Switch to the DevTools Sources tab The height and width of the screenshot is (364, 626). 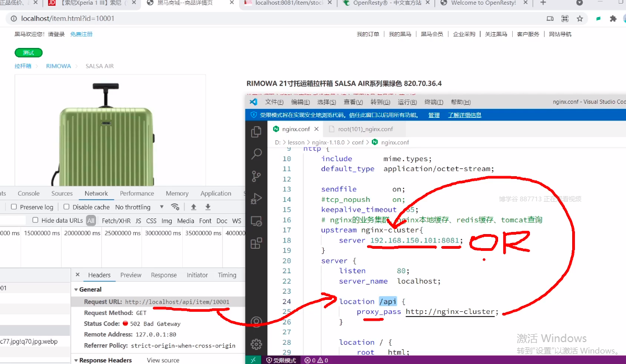62,193
